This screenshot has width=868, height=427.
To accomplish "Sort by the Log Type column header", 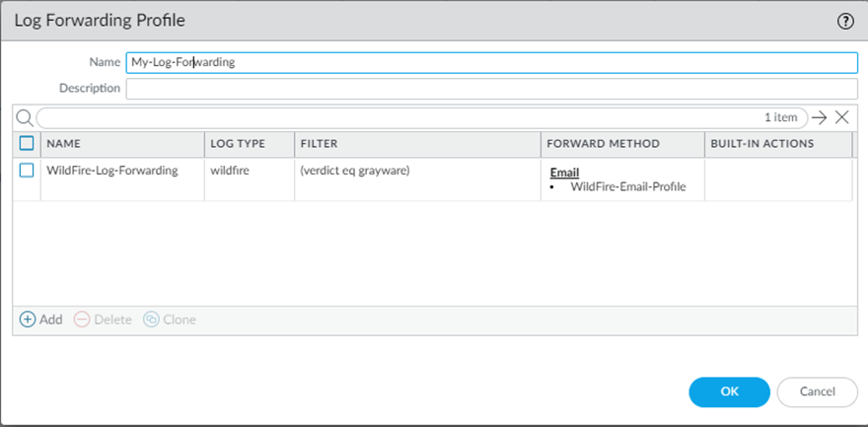I will (238, 144).
